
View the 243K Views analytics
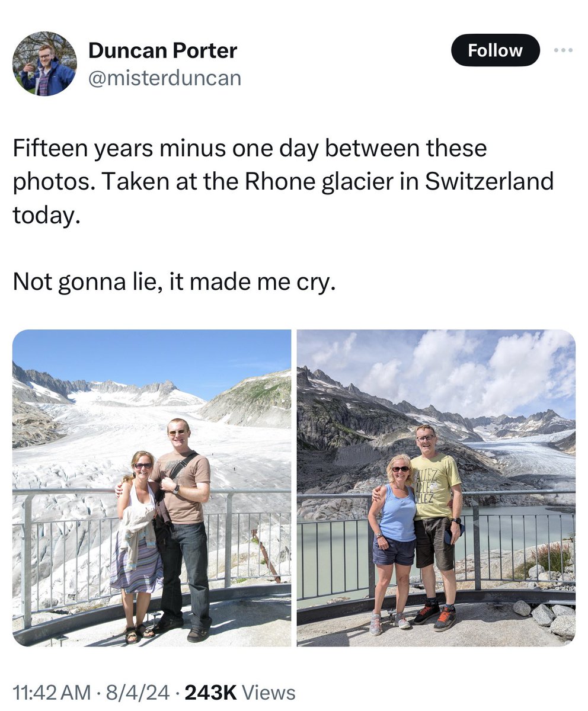tap(240, 692)
